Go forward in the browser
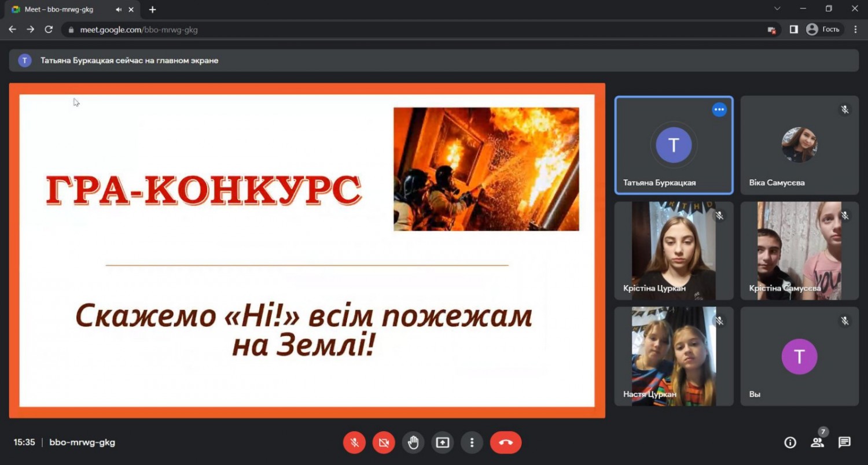The width and height of the screenshot is (868, 465). tap(31, 29)
